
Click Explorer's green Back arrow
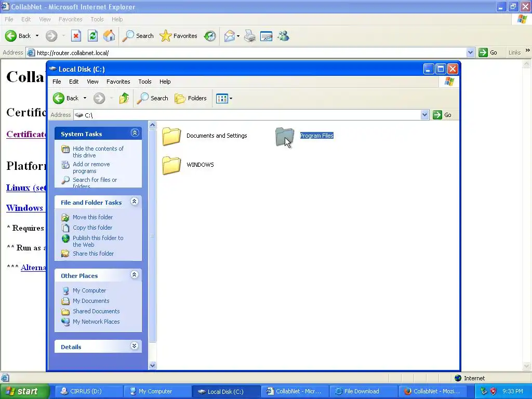[58, 98]
